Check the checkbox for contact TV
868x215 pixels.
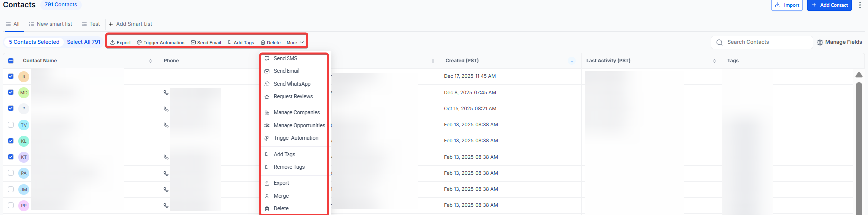pos(11,125)
